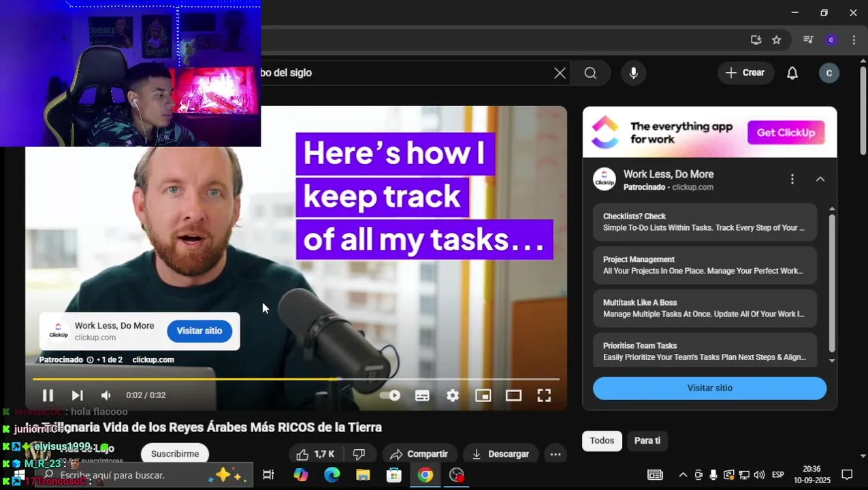
Task: Open the Windows notification center icon
Action: [x=847, y=475]
